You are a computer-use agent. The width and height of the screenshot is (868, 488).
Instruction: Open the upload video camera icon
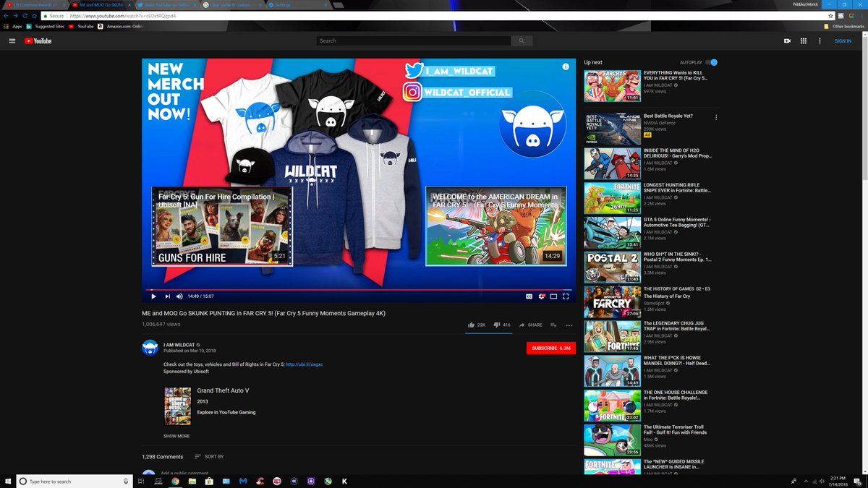[x=787, y=41]
